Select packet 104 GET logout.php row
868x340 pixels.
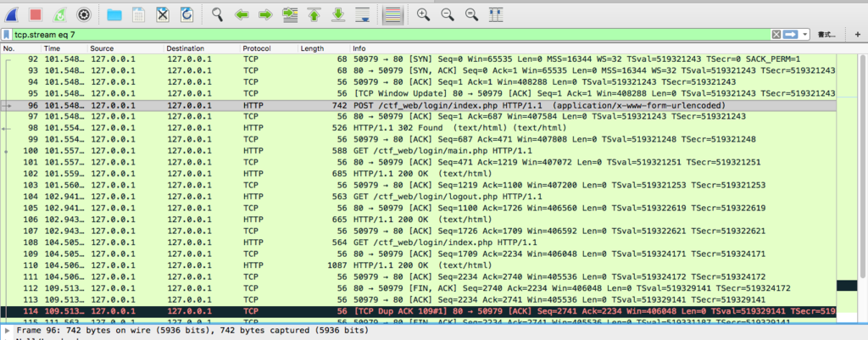[419, 197]
